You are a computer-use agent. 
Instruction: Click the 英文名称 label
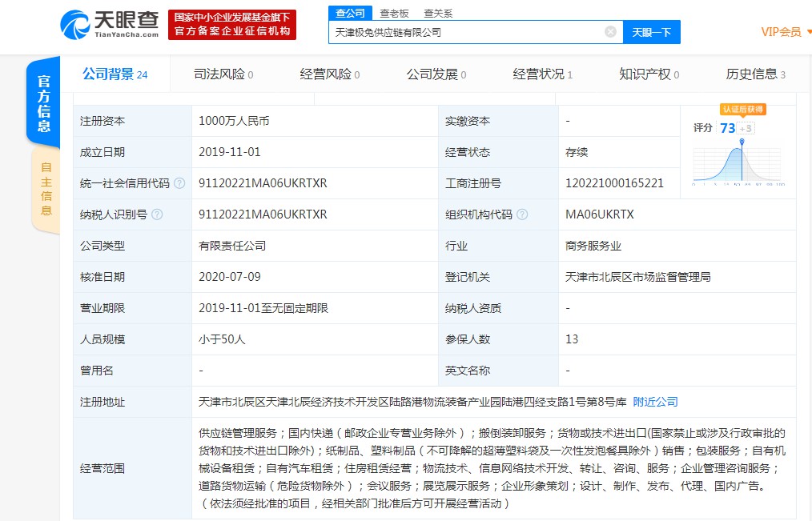tap(468, 371)
